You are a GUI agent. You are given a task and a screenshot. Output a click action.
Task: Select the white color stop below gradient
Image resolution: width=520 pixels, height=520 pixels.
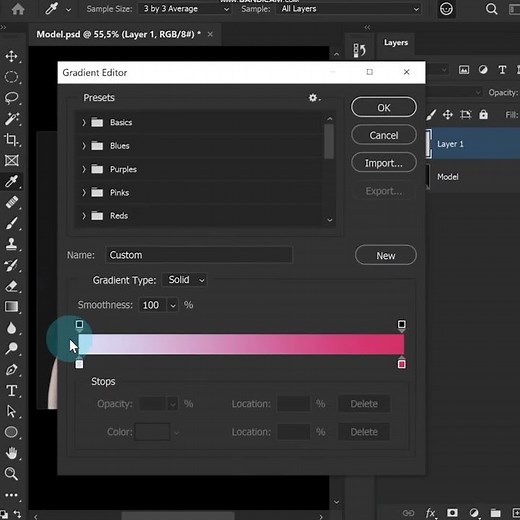coord(79,363)
